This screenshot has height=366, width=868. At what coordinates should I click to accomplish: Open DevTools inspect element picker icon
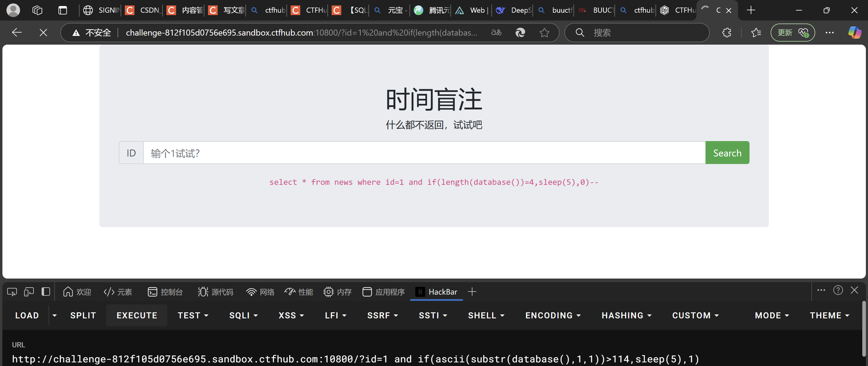(12, 292)
